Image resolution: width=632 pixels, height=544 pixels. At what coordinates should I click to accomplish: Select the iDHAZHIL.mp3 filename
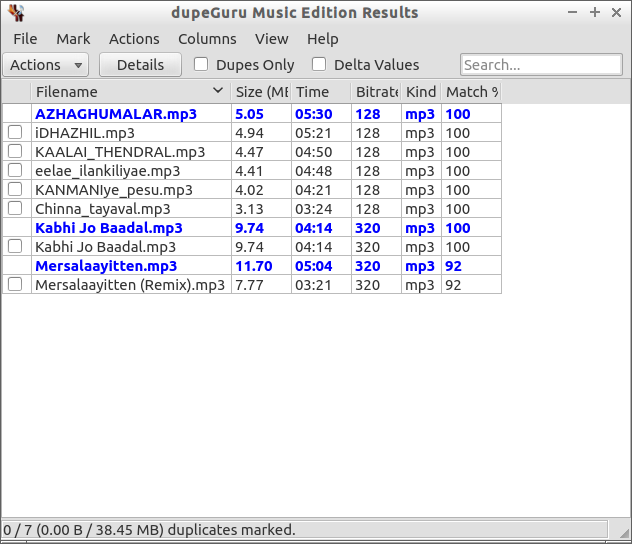(85, 133)
